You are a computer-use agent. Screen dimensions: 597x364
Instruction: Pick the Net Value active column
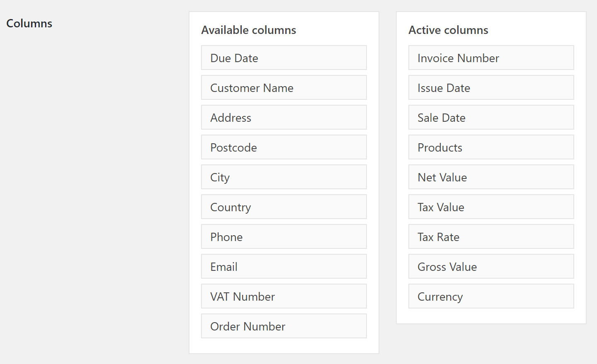tap(491, 177)
